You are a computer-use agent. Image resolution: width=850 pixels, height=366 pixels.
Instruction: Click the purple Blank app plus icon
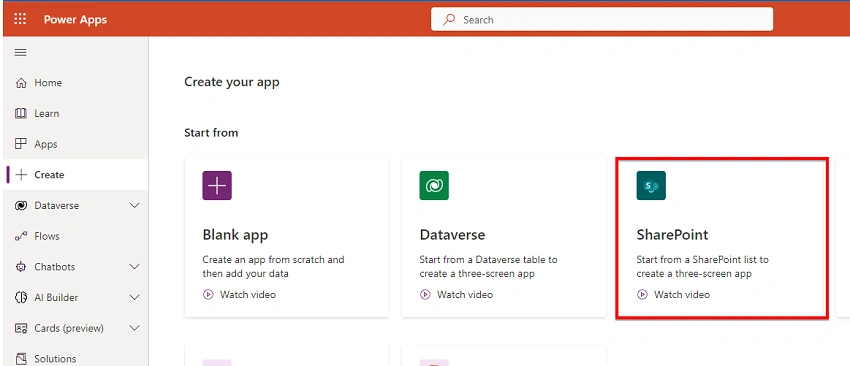coord(217,185)
